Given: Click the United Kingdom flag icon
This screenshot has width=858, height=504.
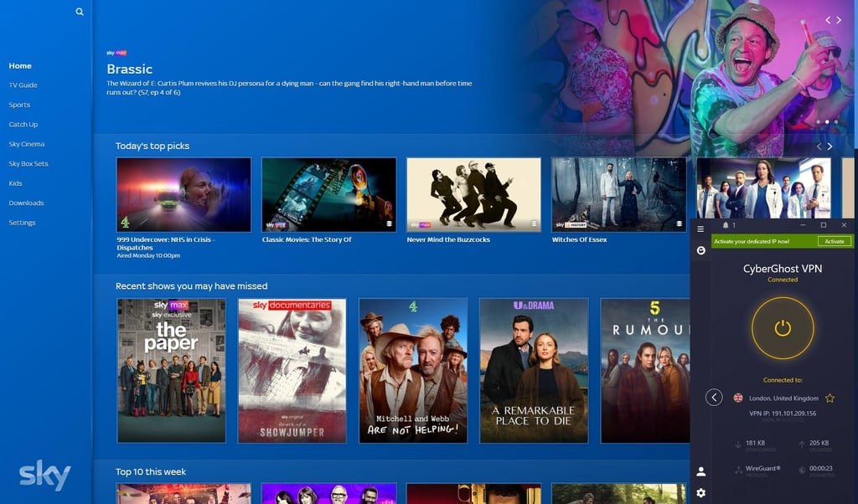Looking at the screenshot, I should point(738,398).
